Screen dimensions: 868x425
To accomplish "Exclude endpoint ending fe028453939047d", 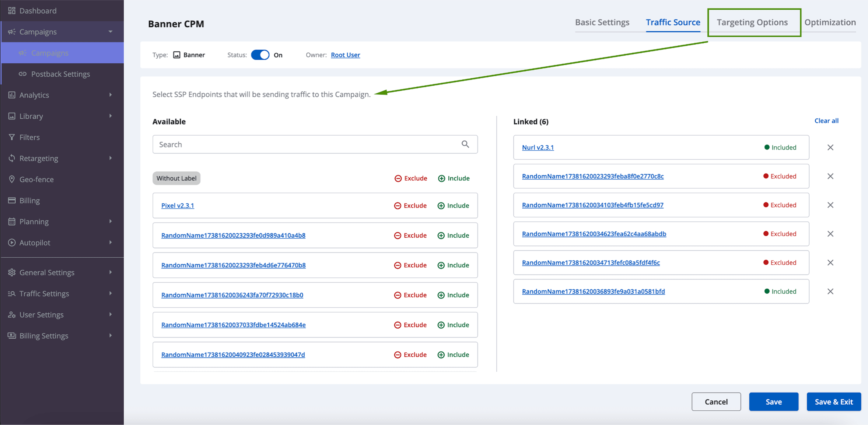I will [x=410, y=355].
